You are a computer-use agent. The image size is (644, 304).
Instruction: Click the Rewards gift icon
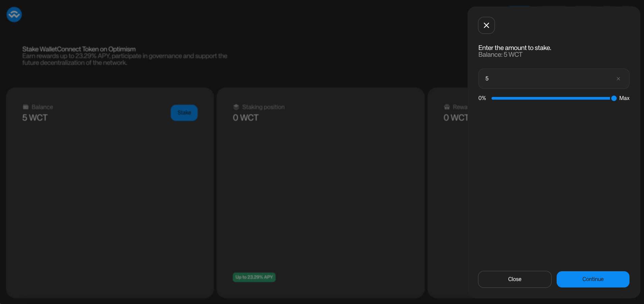[447, 107]
